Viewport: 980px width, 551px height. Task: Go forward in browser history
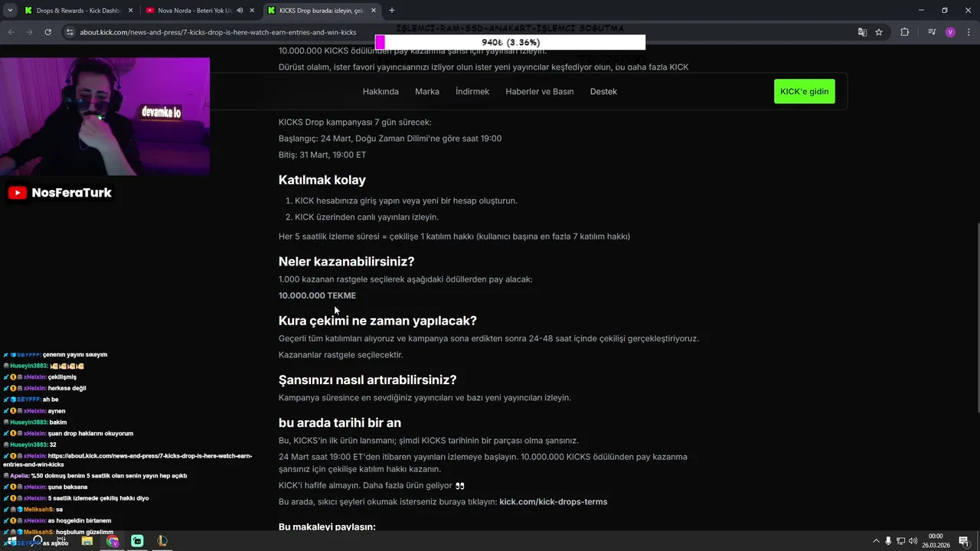click(29, 32)
